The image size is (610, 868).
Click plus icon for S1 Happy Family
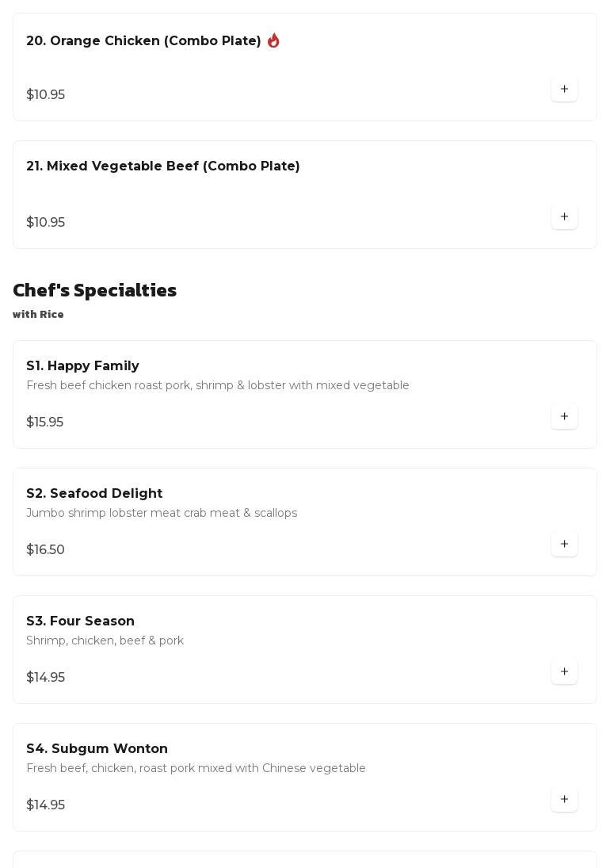click(x=564, y=417)
